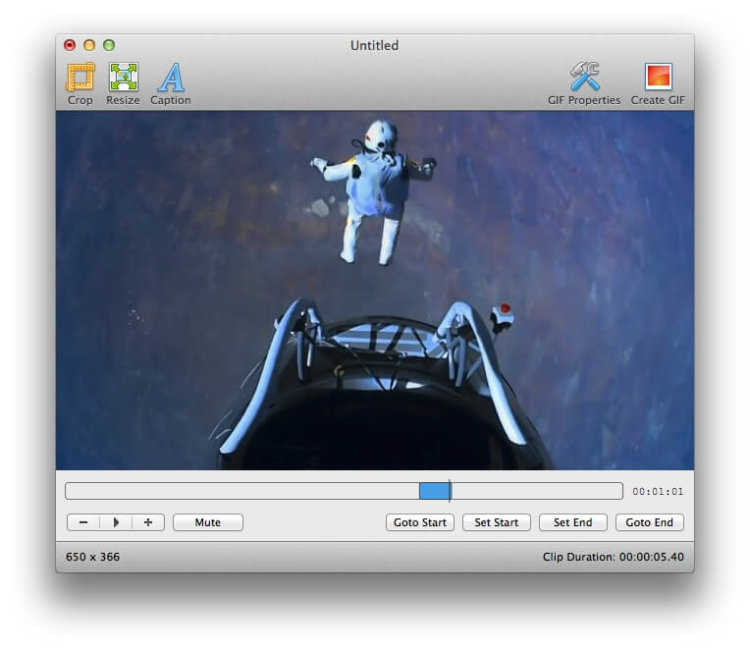Click the 00:01:01 timecode
This screenshot has height=650, width=750.
click(x=658, y=492)
